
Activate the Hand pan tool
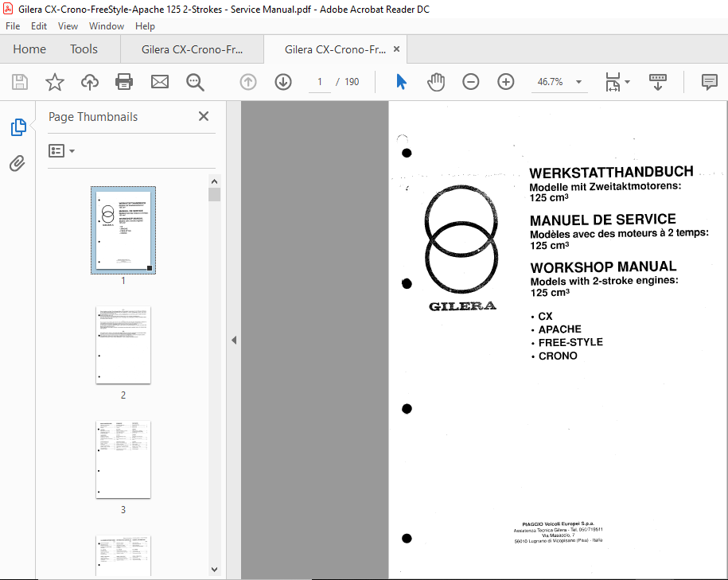pyautogui.click(x=435, y=82)
